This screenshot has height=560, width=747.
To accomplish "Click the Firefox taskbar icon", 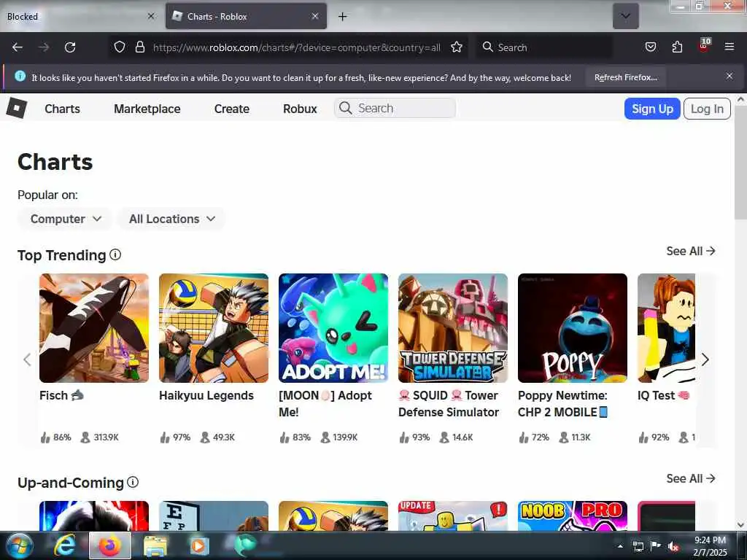I will point(110,545).
